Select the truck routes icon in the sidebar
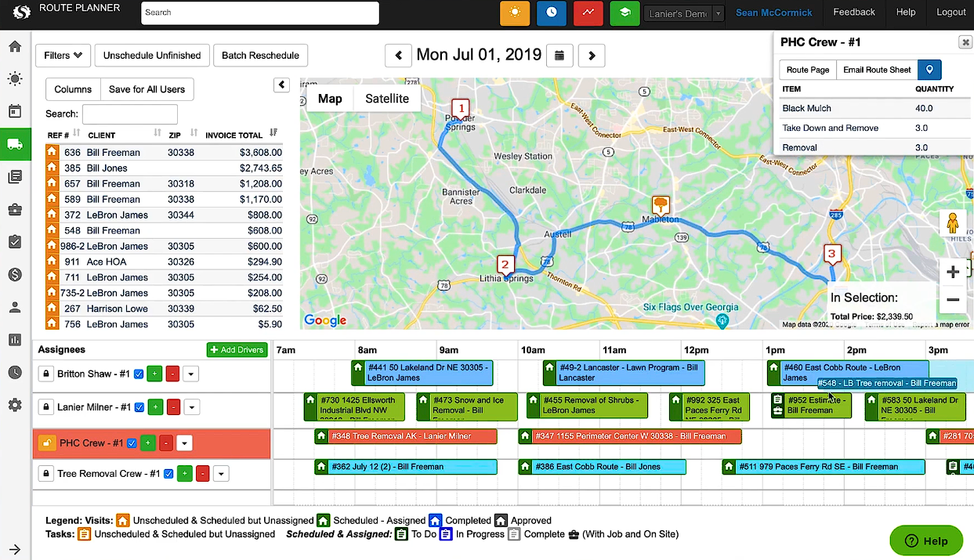 coord(15,144)
